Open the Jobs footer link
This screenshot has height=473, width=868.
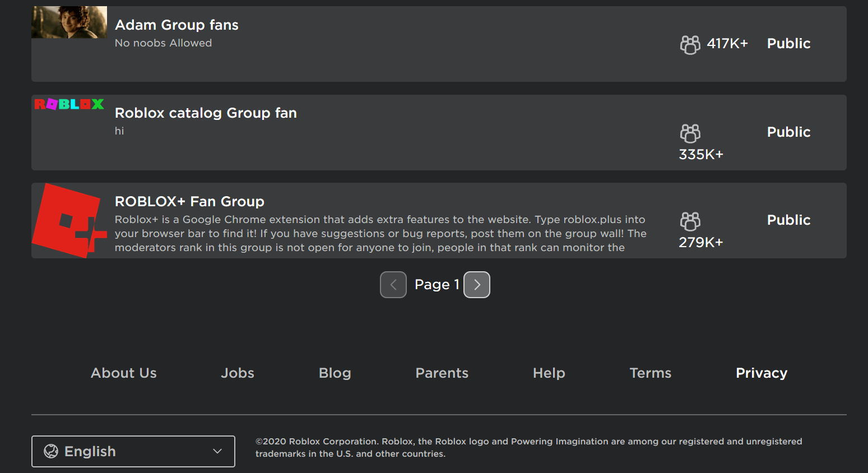(x=238, y=373)
